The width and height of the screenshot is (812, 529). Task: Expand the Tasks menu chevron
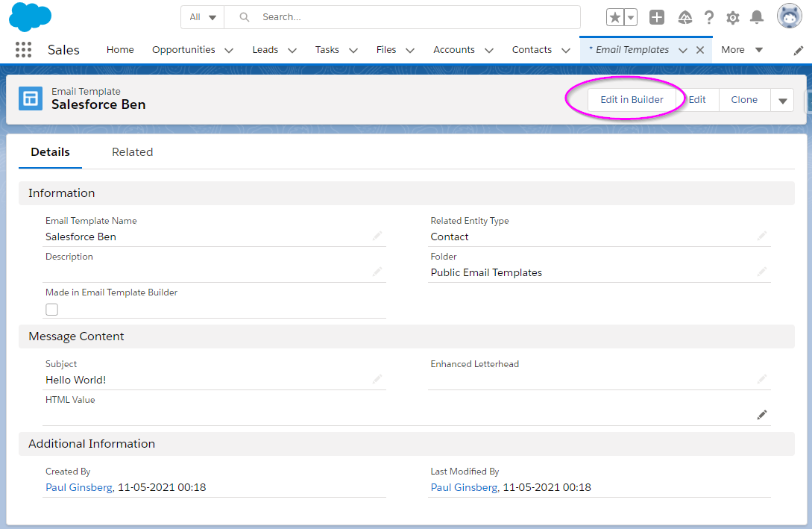pyautogui.click(x=353, y=50)
